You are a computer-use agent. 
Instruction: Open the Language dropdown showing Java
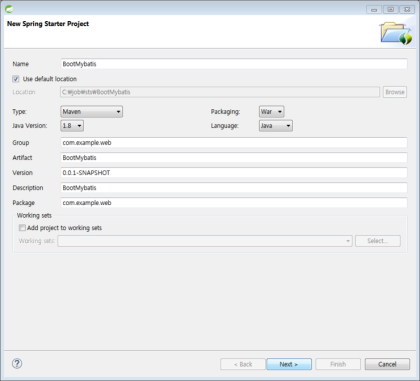(x=276, y=126)
